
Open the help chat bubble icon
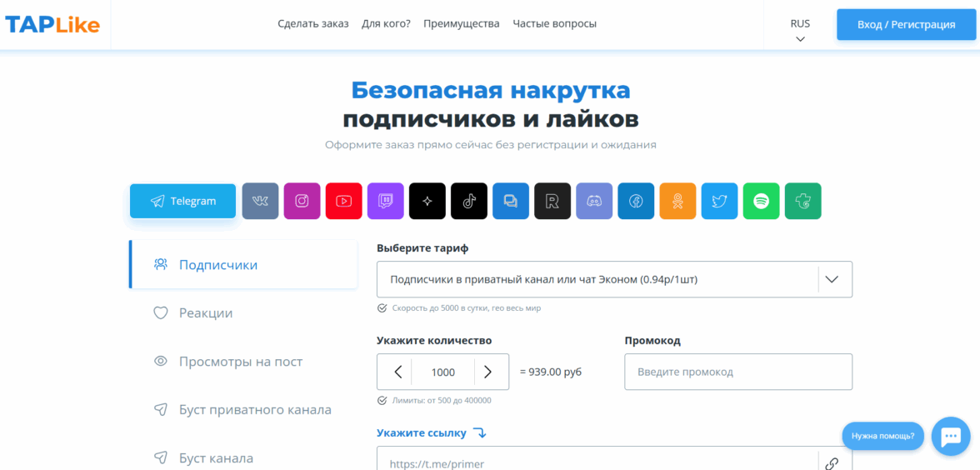(x=951, y=436)
